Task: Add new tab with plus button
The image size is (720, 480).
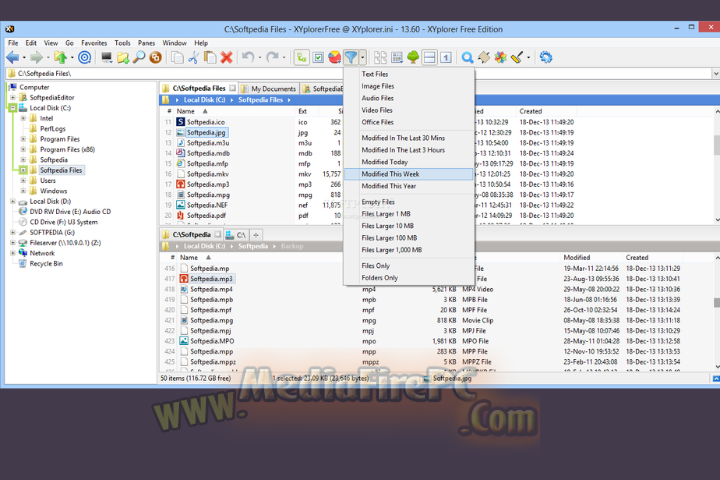Action: (256, 235)
